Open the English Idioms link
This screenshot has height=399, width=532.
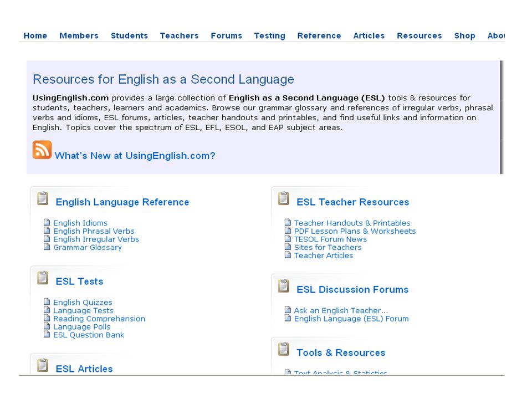click(x=80, y=223)
